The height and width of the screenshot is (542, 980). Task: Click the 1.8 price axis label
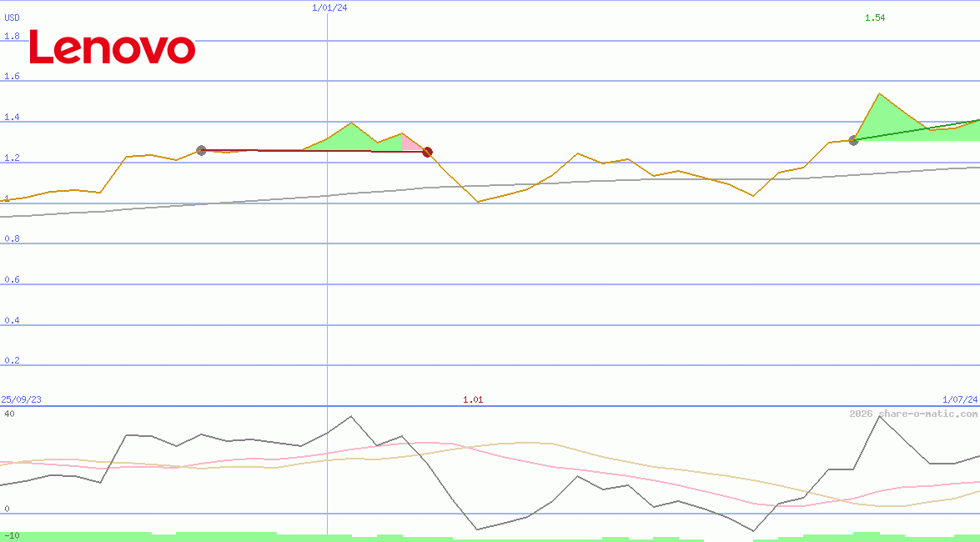pyautogui.click(x=12, y=36)
